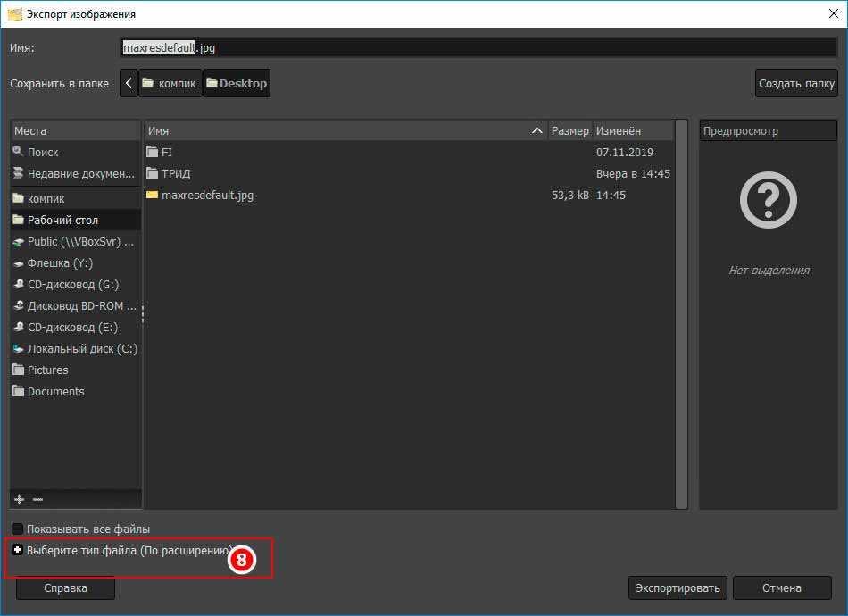This screenshot has height=616, width=848.
Task: Select the maxresdefault.jpg file in list
Action: tap(207, 196)
